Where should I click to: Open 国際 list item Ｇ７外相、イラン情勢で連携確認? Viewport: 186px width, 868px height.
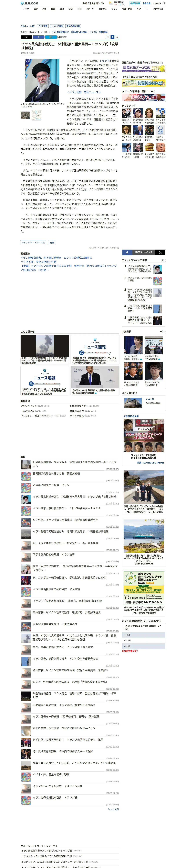pyautogui.click(x=65, y=520)
